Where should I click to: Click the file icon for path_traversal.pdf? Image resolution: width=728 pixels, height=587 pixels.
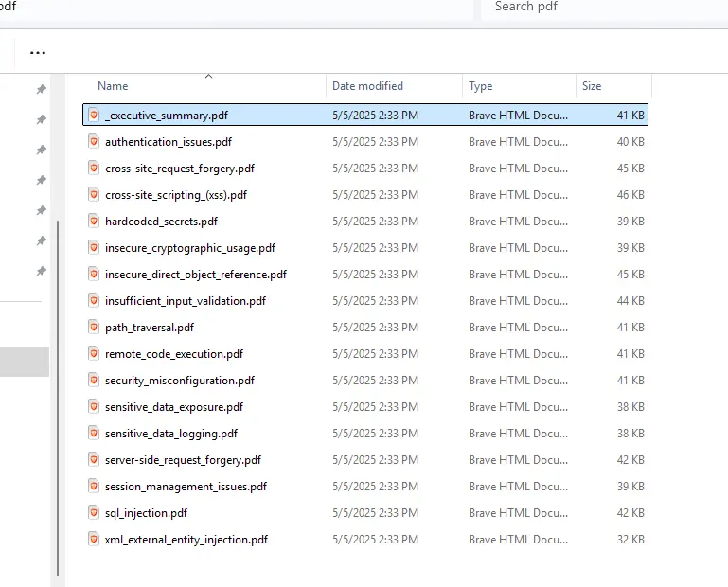pos(94,327)
